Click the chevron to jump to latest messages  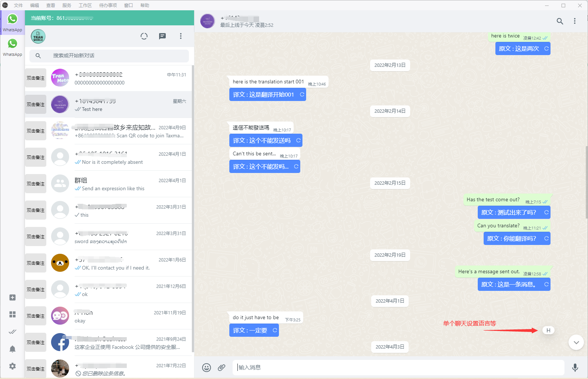[576, 342]
